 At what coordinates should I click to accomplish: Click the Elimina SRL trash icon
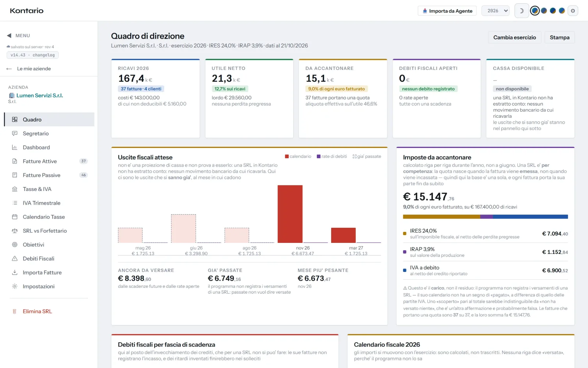click(x=15, y=311)
